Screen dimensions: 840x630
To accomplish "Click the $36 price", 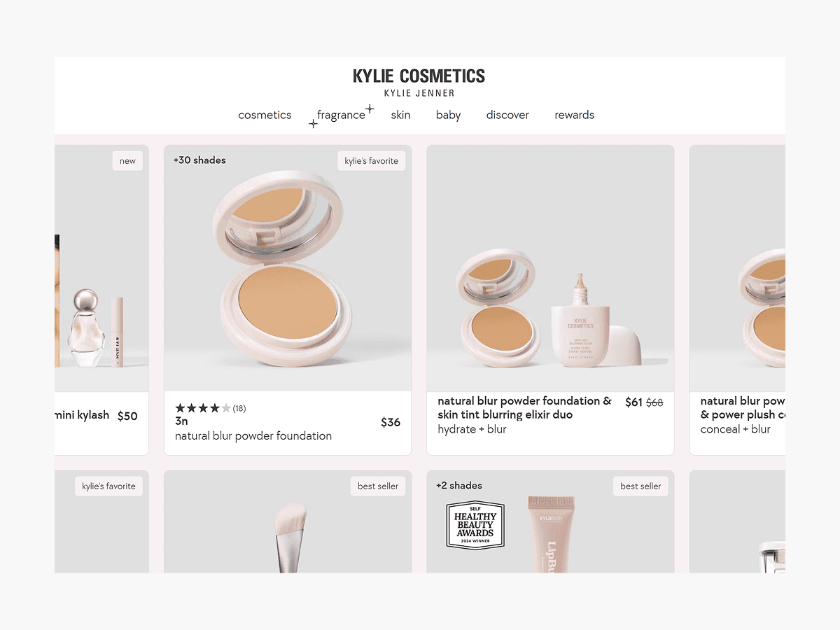I will [x=391, y=422].
